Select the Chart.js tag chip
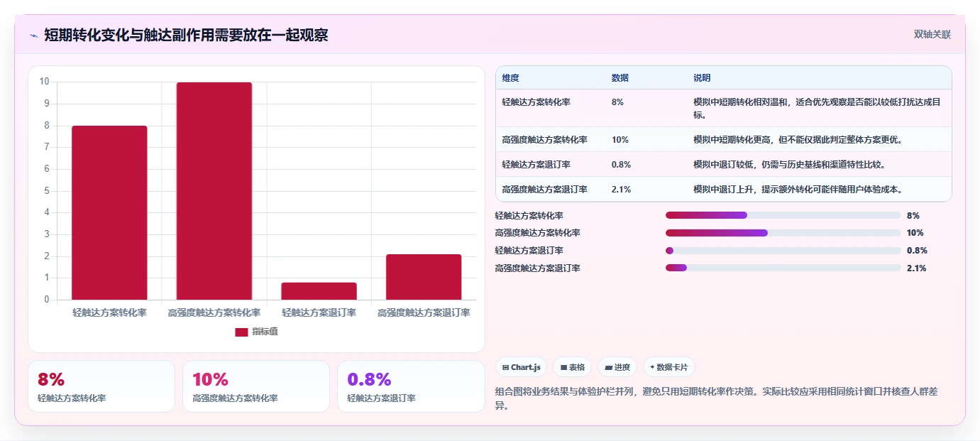Viewport: 980px width, 441px height. pyautogui.click(x=522, y=367)
